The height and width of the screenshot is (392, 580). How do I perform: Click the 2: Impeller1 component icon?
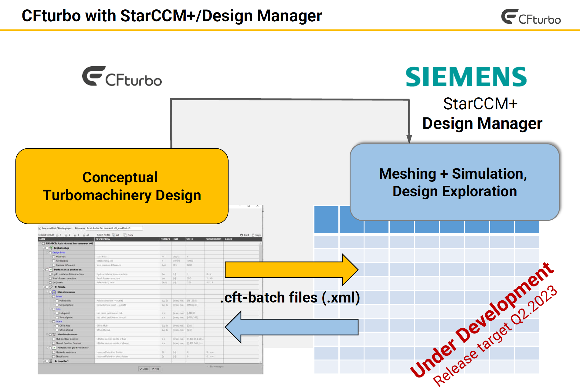[51, 361]
